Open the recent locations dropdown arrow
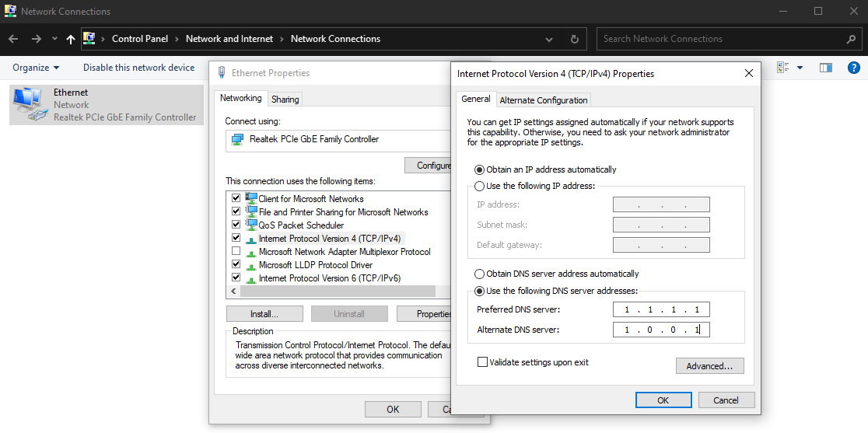This screenshot has width=868, height=433. pyautogui.click(x=54, y=39)
